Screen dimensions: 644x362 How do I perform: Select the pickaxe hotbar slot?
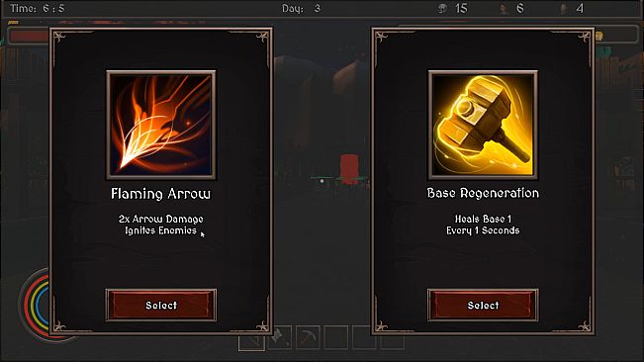click(308, 338)
